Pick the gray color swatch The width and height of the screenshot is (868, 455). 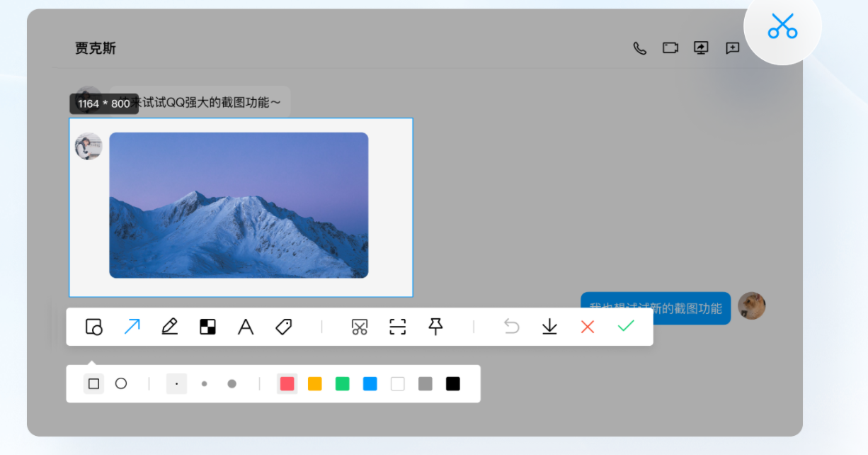(426, 383)
